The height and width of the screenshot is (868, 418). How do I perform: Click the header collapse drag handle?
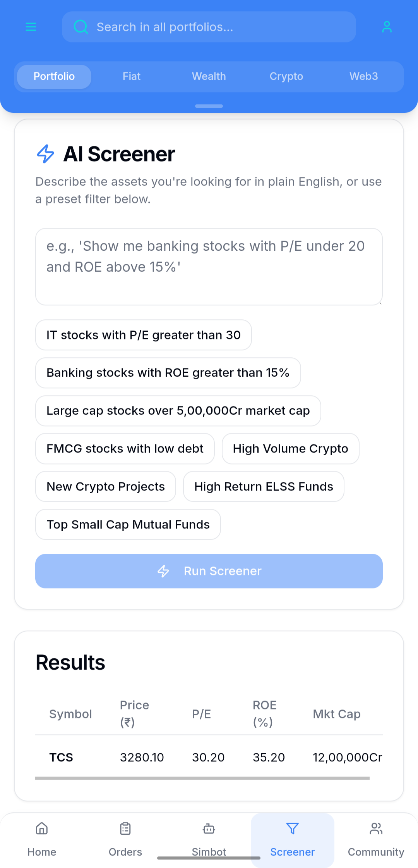click(209, 106)
